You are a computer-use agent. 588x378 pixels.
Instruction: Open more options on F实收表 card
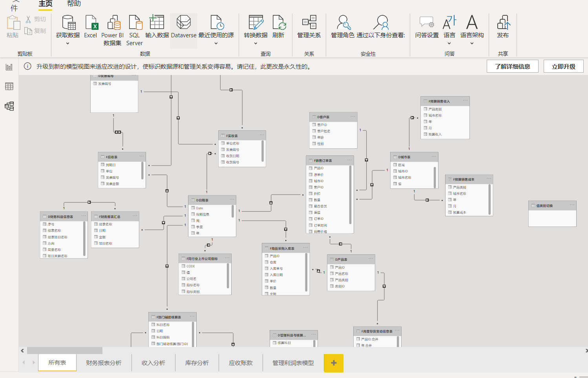pos(262,135)
